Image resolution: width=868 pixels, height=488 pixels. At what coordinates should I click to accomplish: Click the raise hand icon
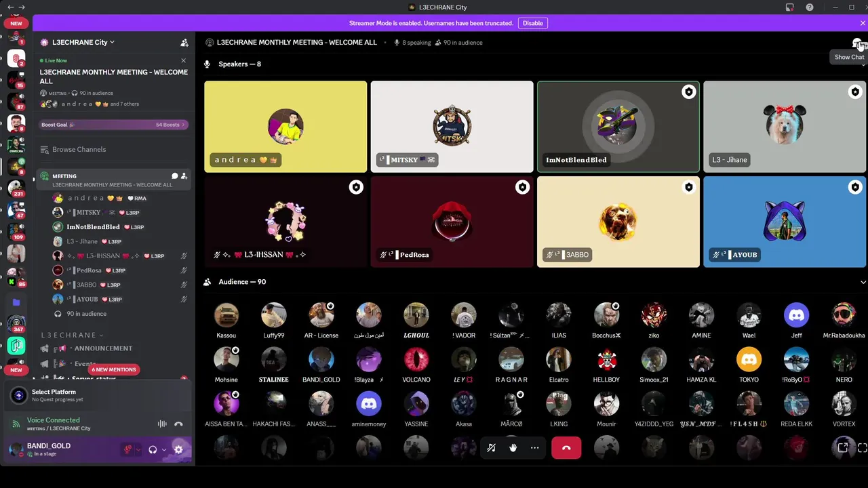point(513,448)
